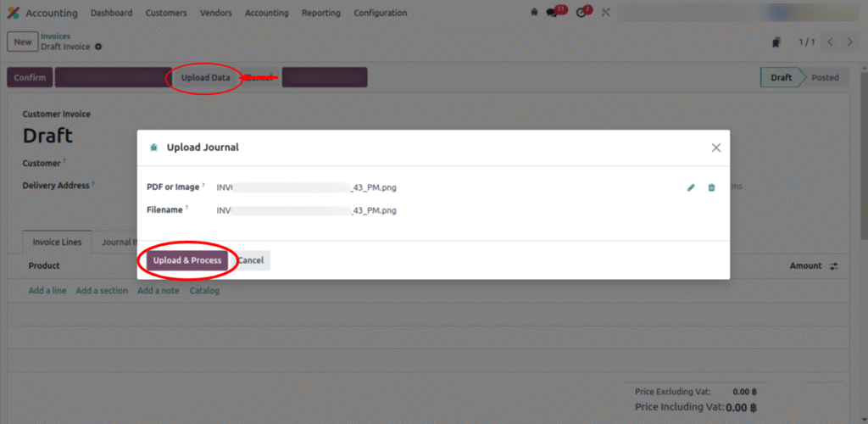Open the Reporting menu

(321, 13)
